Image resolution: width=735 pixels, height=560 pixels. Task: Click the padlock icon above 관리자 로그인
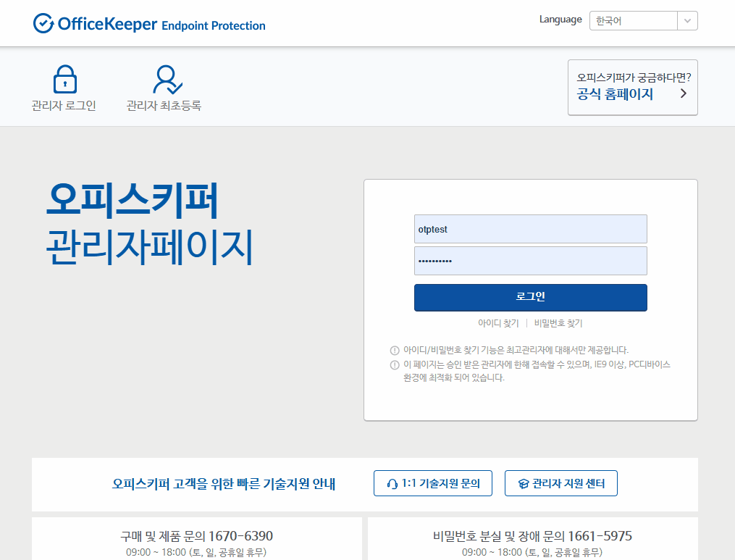pos(64,80)
